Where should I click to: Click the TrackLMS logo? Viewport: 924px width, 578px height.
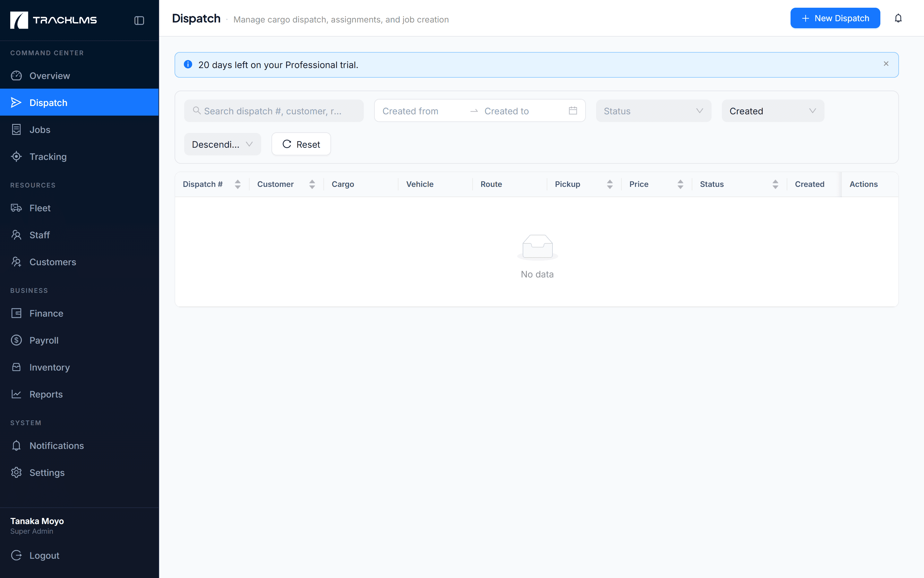click(x=54, y=20)
